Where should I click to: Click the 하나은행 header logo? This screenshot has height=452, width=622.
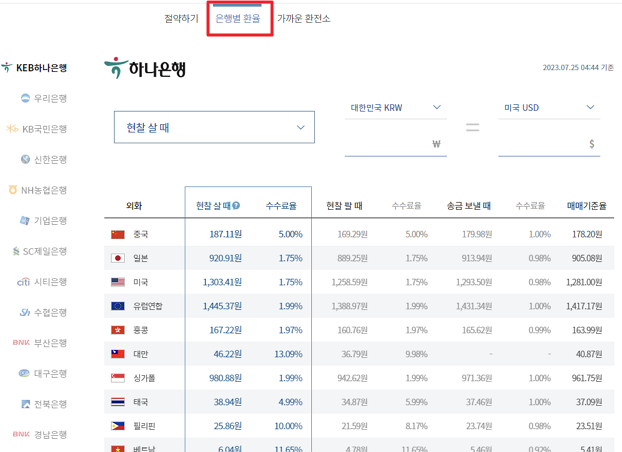click(145, 68)
